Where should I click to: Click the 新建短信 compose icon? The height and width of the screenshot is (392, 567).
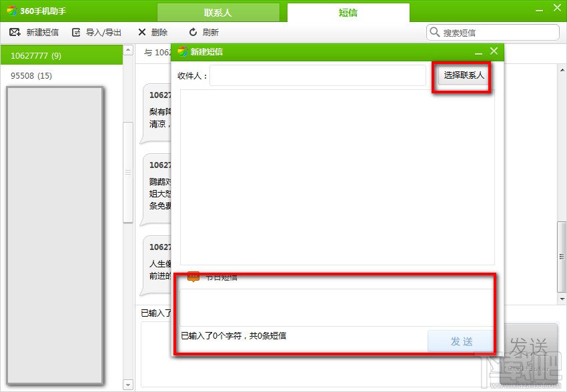click(15, 32)
